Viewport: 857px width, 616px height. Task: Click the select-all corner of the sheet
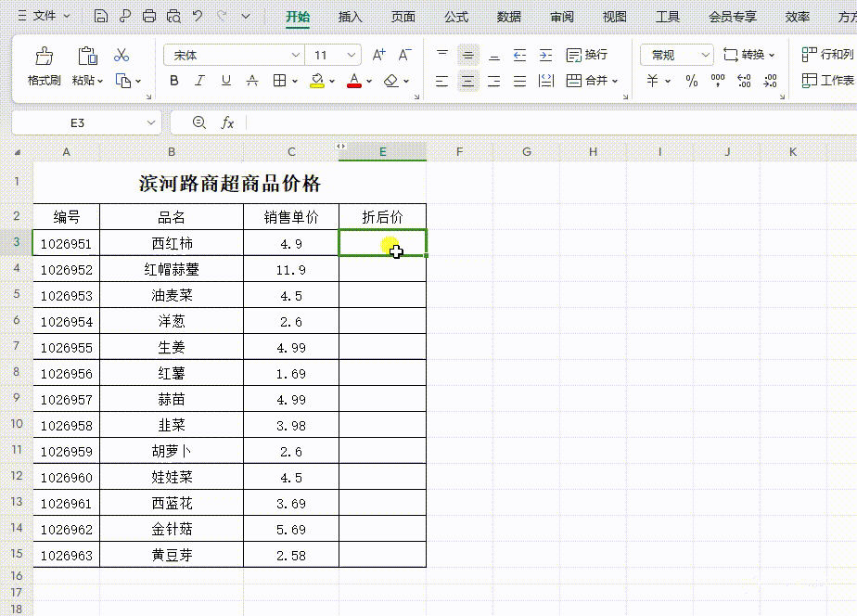point(17,152)
